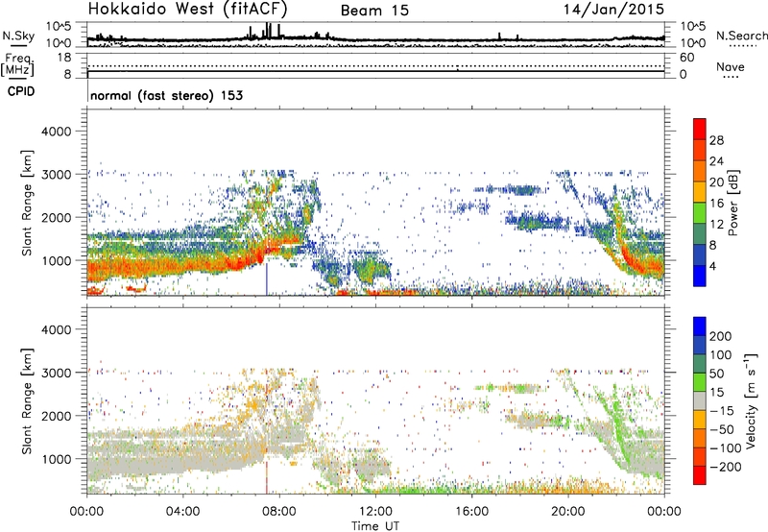The image size is (768, 532).
Task: Click the dotted Nave line in Freq panel
Action: (x=375, y=65)
